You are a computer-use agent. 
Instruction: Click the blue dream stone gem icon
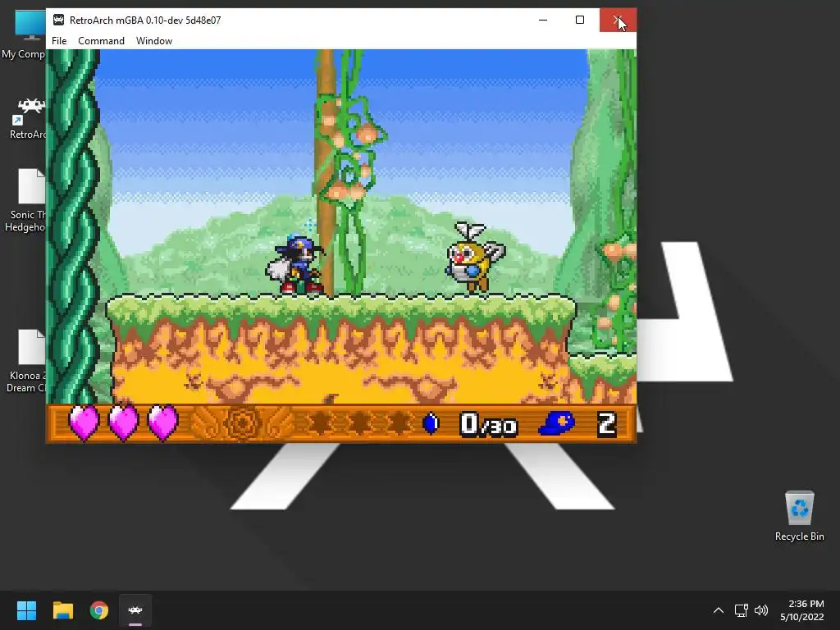(431, 423)
